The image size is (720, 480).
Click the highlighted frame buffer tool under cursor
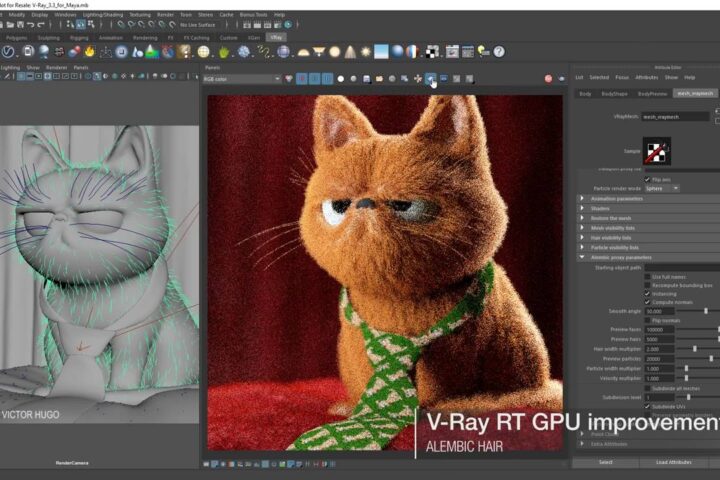tap(431, 79)
